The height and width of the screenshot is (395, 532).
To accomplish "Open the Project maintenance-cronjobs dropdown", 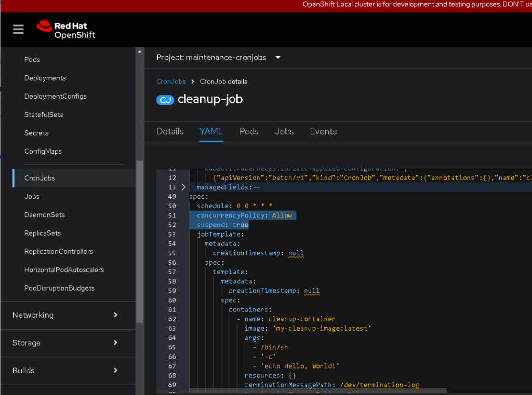I will (219, 58).
